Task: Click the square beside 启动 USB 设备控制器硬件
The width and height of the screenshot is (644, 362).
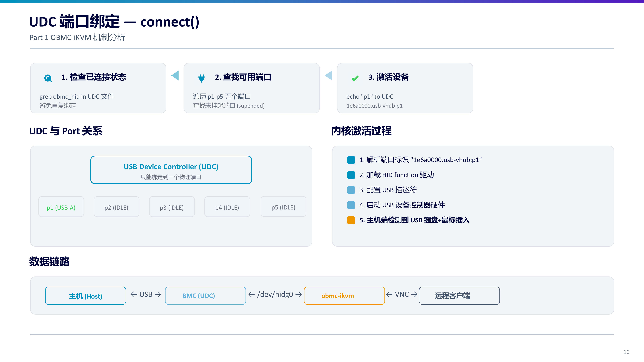Action: (351, 205)
